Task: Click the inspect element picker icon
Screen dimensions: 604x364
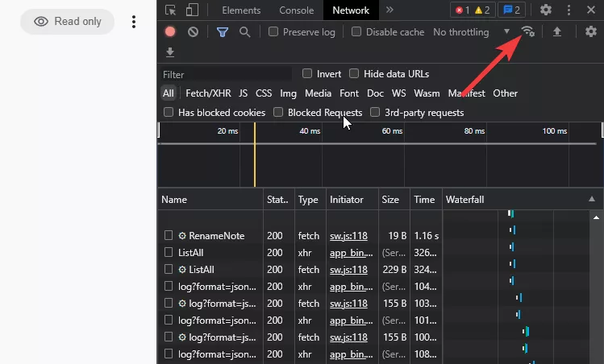Action: pos(170,10)
